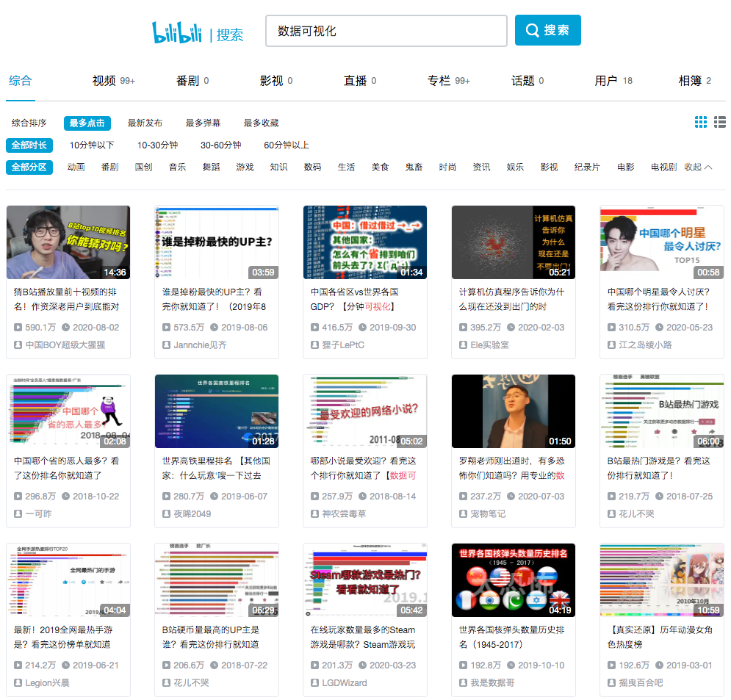This screenshot has width=731, height=700.
Task: Select the 全部时长 duration filter
Action: coord(29,145)
